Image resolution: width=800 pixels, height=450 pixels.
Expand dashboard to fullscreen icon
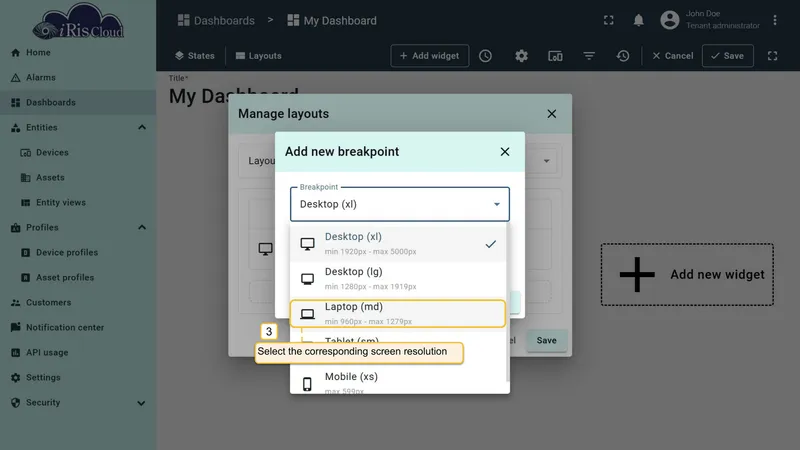coord(772,56)
